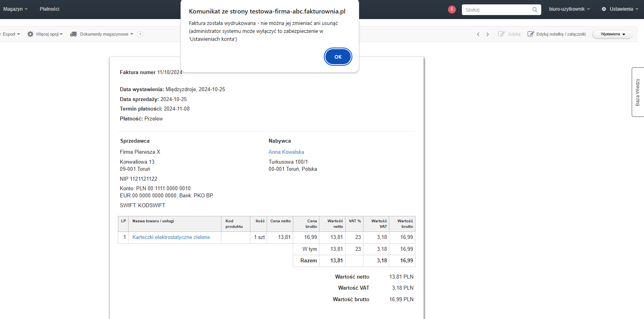Click the search magnifier icon
The width and height of the screenshot is (644, 319).
click(534, 10)
